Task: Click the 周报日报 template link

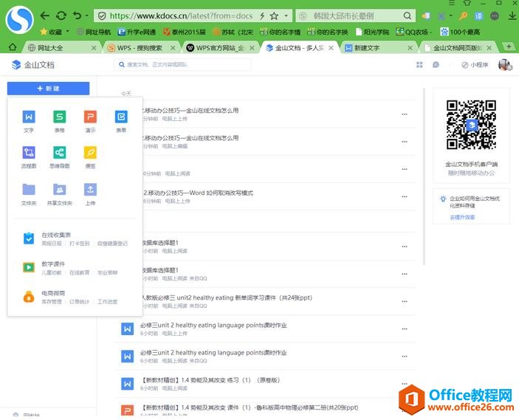Action: 52,244
